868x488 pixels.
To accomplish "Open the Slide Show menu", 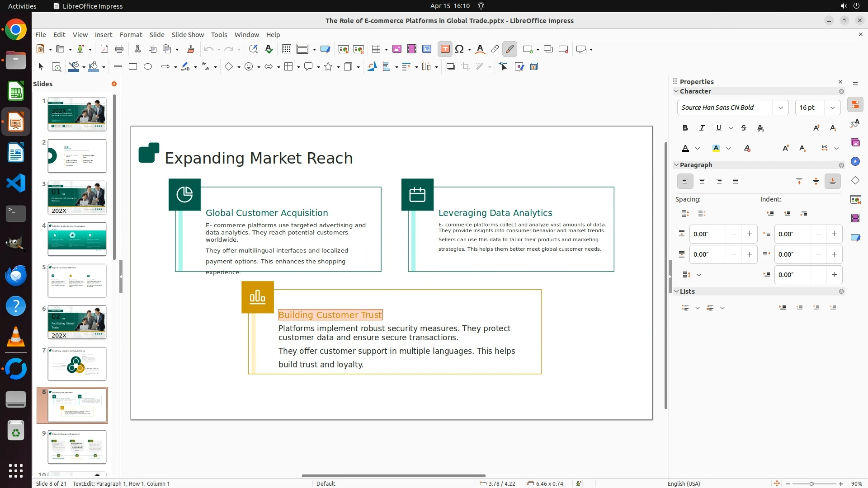I will [188, 35].
